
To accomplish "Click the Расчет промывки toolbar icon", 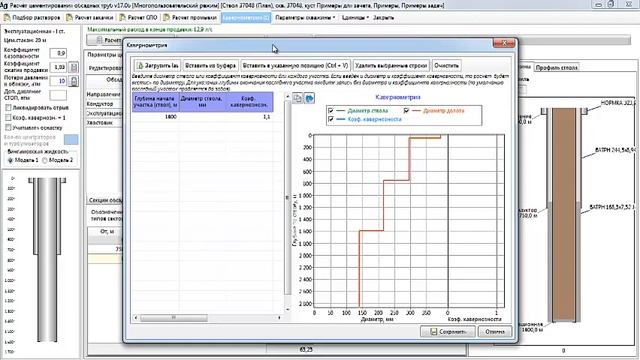I will click(166, 18).
